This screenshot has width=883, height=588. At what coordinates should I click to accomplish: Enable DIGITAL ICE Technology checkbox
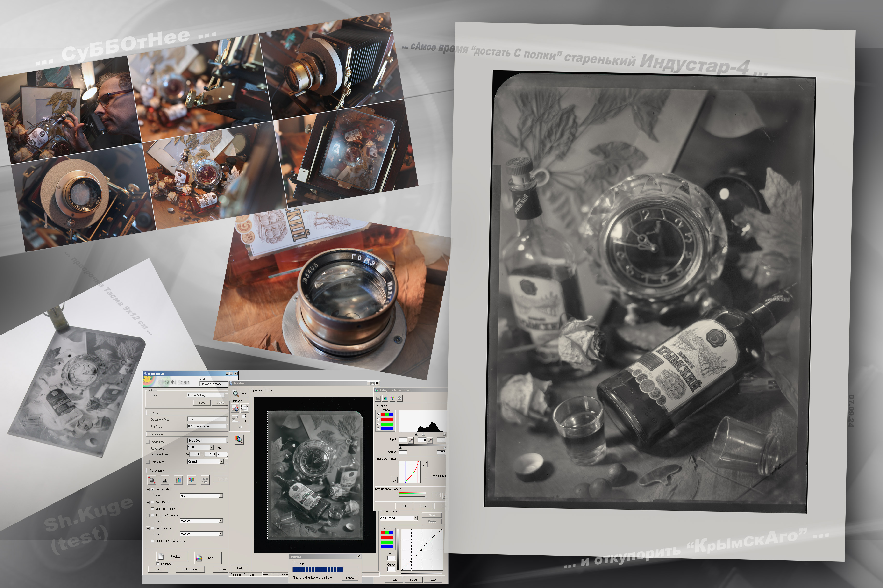pyautogui.click(x=153, y=542)
